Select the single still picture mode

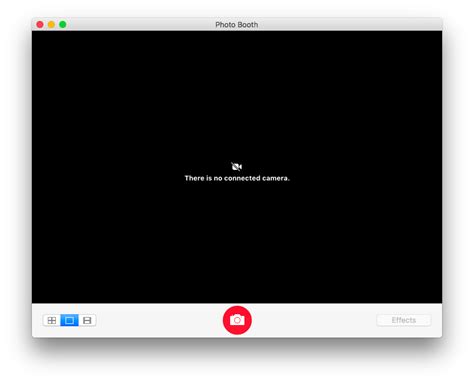pos(69,320)
